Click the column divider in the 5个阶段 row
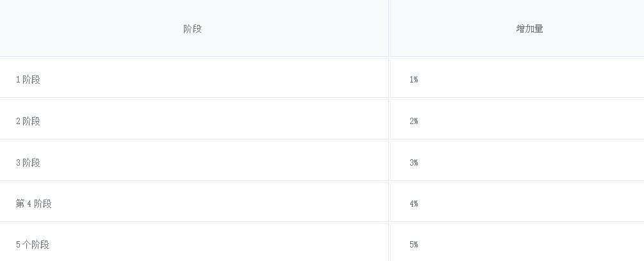The image size is (644, 261). pos(389,243)
